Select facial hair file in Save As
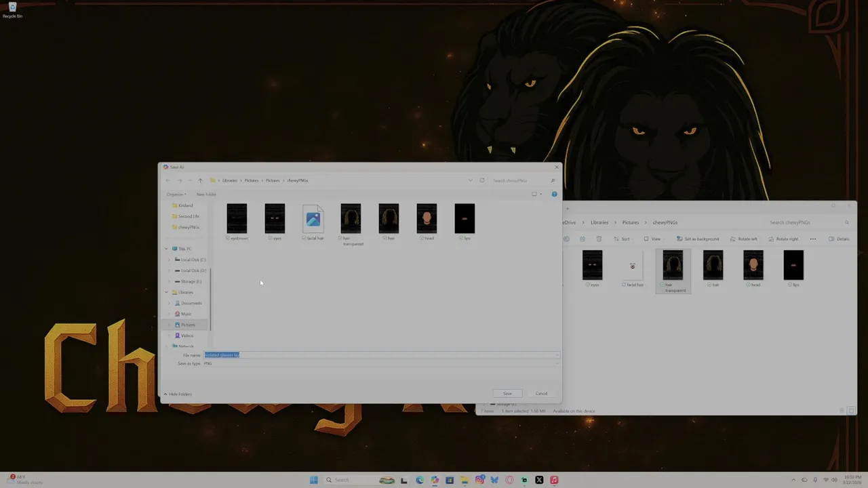 click(313, 222)
